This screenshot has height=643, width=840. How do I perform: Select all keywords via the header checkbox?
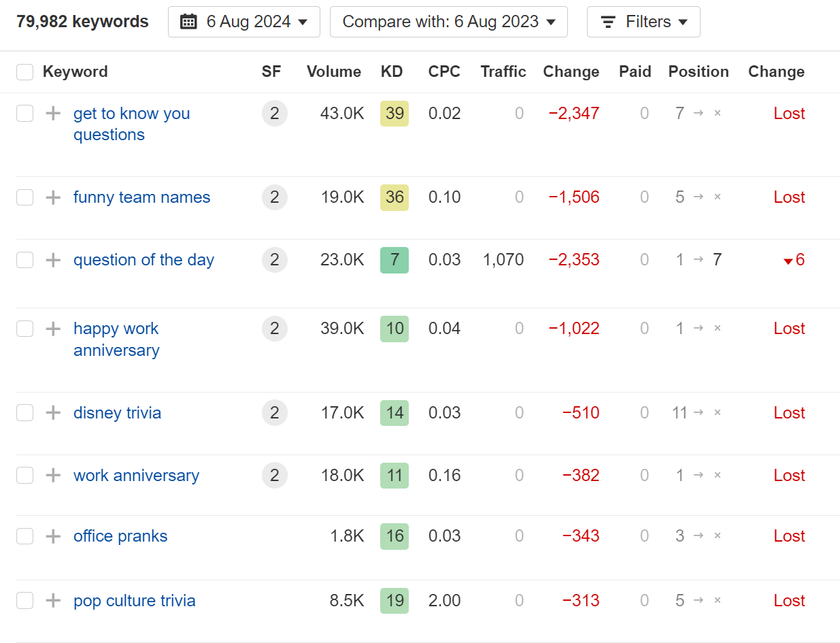tap(24, 71)
